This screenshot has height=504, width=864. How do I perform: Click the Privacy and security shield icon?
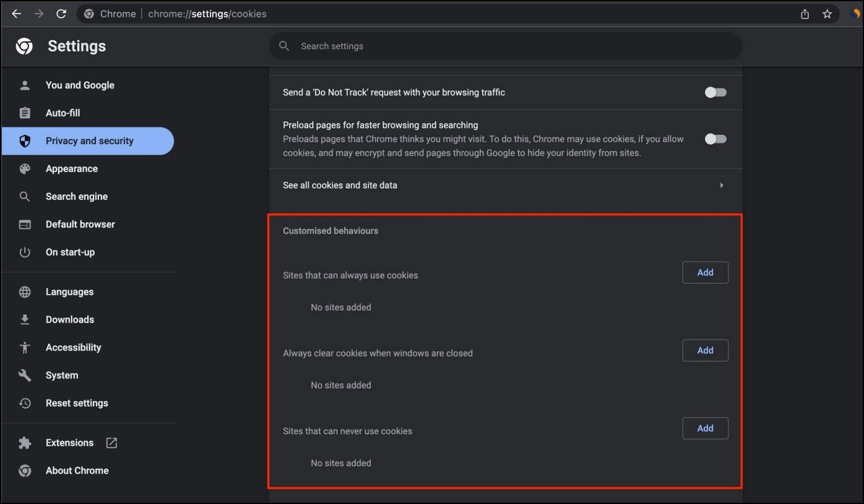(25, 141)
